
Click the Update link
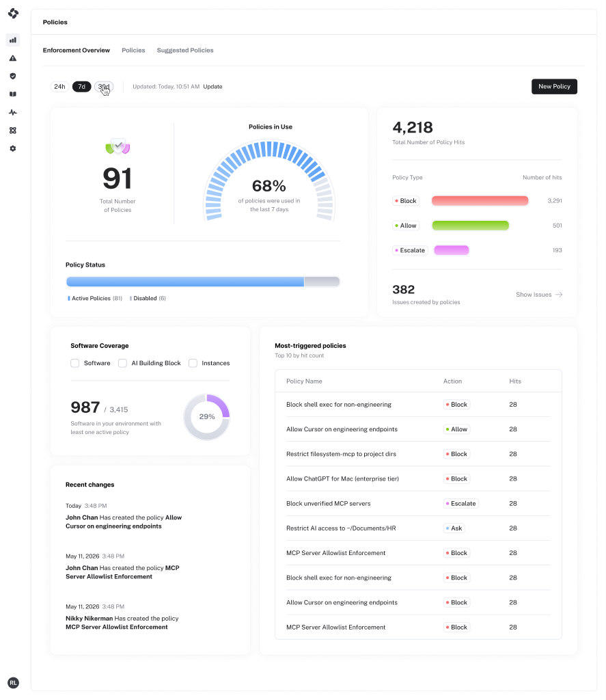[x=213, y=87]
